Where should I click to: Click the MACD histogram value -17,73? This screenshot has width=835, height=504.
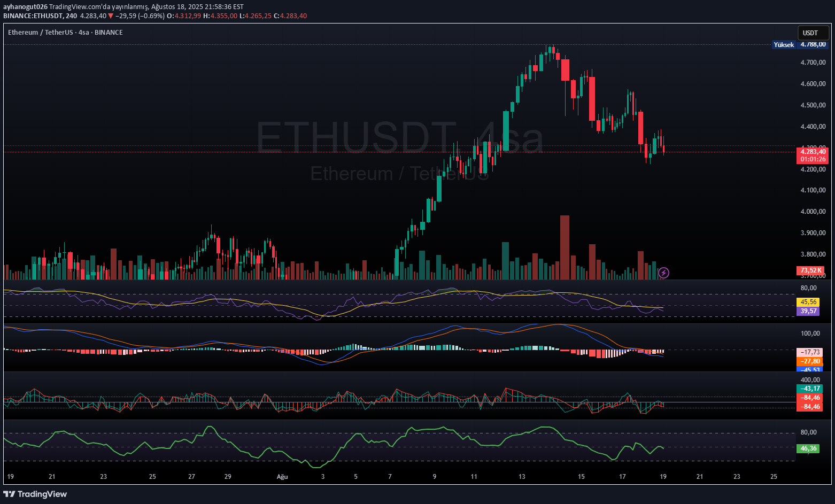[810, 352]
